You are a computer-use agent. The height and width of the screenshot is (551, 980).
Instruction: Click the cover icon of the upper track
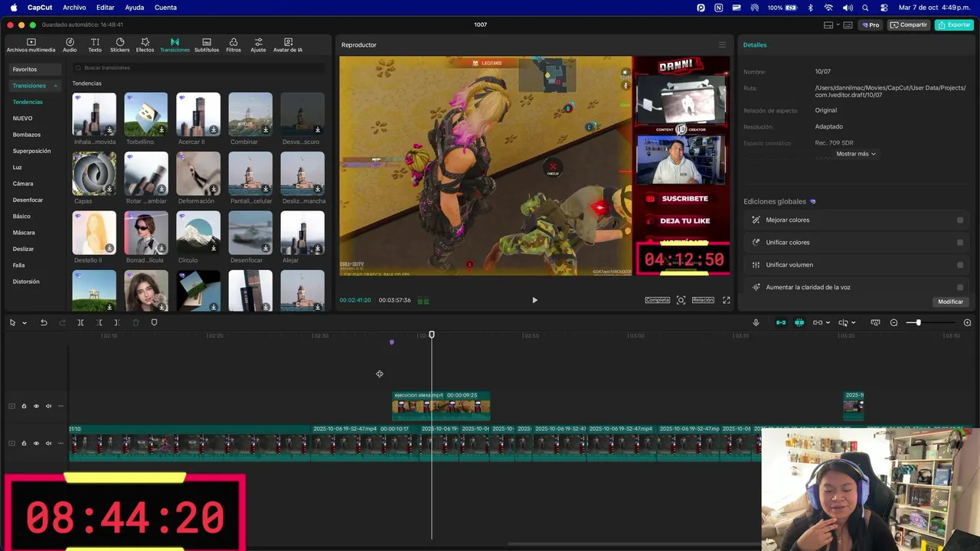point(11,406)
